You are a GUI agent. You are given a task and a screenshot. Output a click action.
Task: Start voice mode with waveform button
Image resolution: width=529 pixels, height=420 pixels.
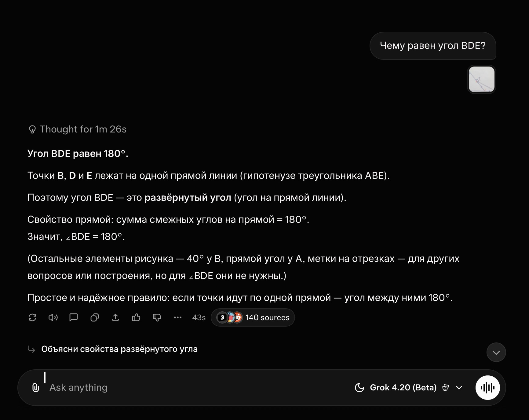click(487, 388)
